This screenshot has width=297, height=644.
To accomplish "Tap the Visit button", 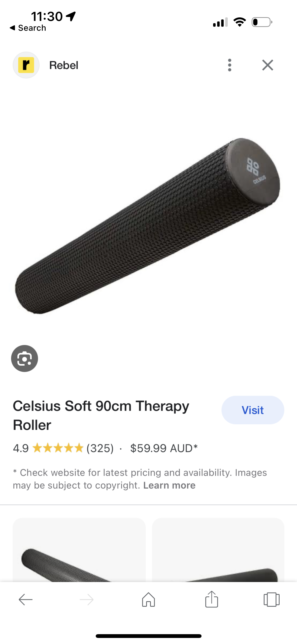I will click(253, 410).
